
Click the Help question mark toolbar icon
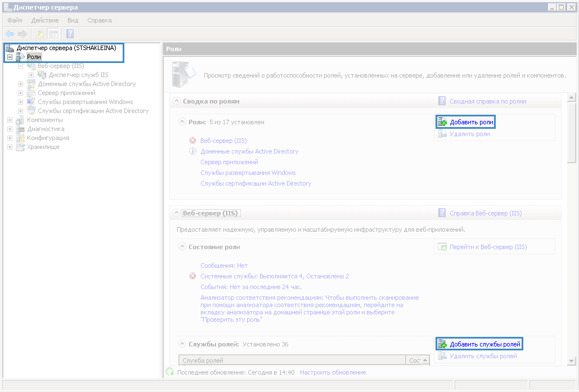70,34
